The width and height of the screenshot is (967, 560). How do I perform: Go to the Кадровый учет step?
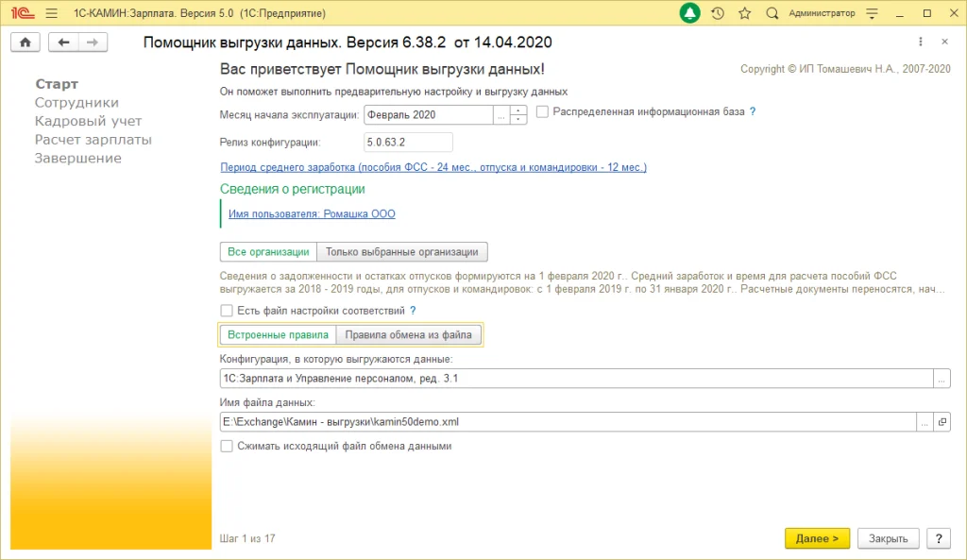point(88,121)
